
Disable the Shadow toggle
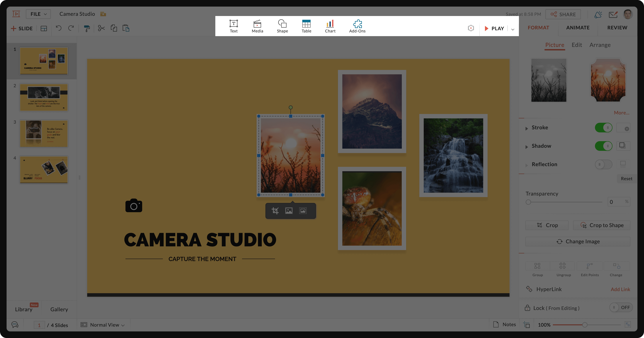(603, 146)
